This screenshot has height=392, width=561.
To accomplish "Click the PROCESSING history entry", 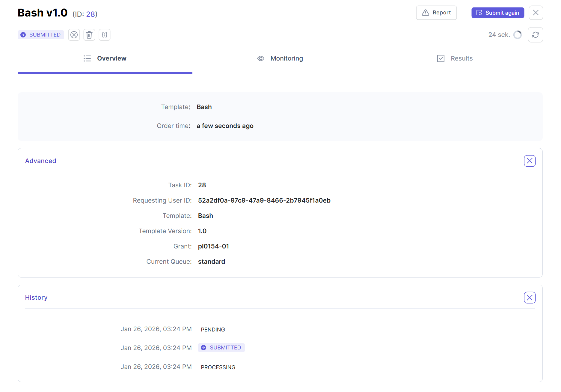I will click(x=218, y=367).
